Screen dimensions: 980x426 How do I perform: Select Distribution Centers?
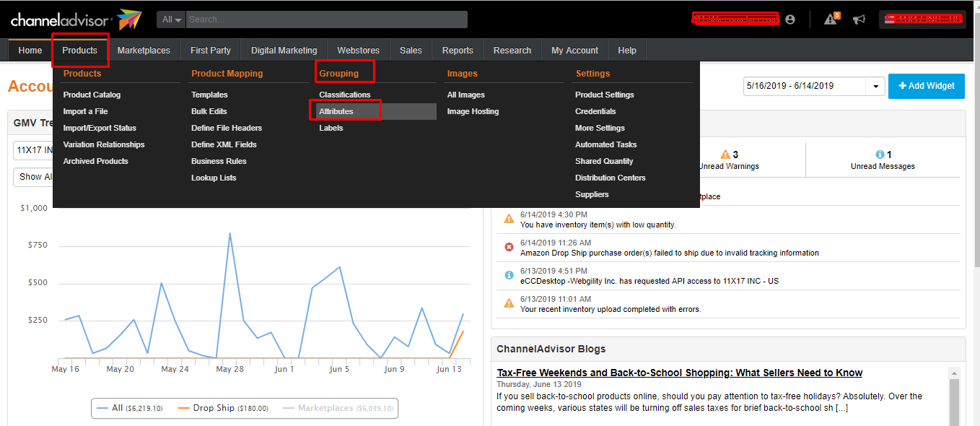click(x=611, y=178)
